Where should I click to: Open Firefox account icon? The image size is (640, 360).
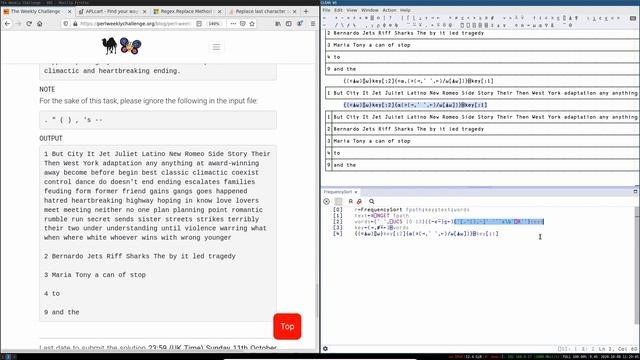click(x=300, y=24)
